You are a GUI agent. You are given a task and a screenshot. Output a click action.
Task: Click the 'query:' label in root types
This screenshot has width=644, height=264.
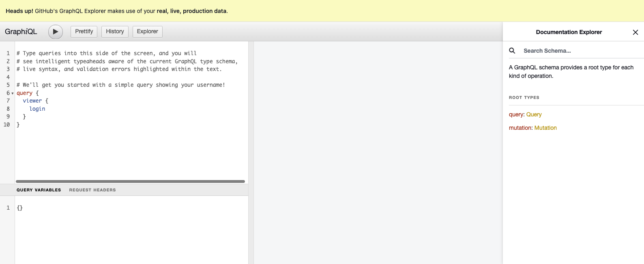517,114
